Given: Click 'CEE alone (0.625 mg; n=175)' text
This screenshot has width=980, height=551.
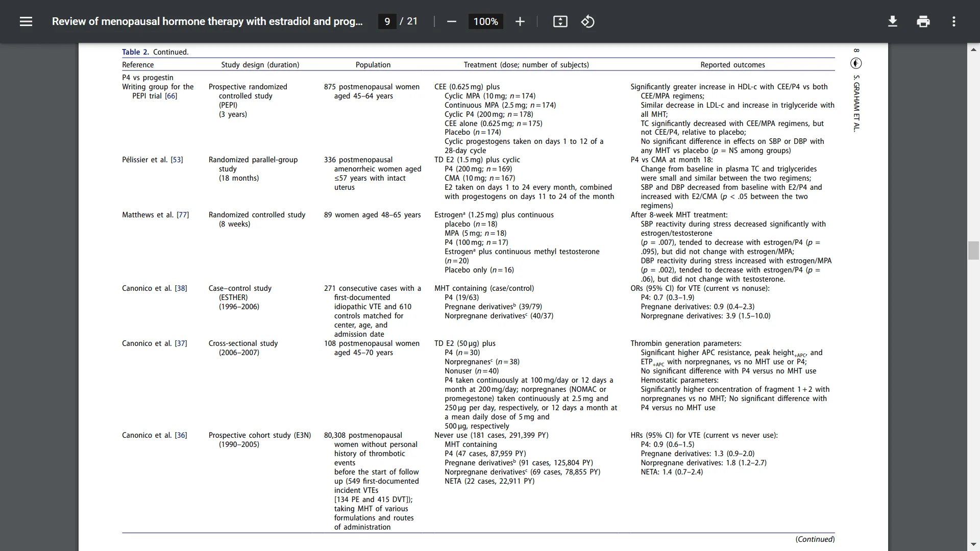Looking at the screenshot, I should [x=493, y=123].
